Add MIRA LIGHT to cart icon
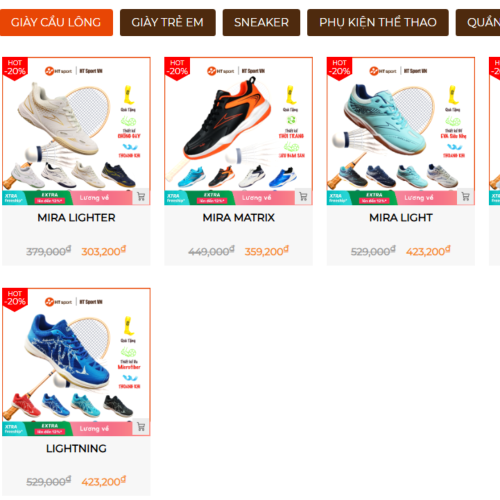 466,197
